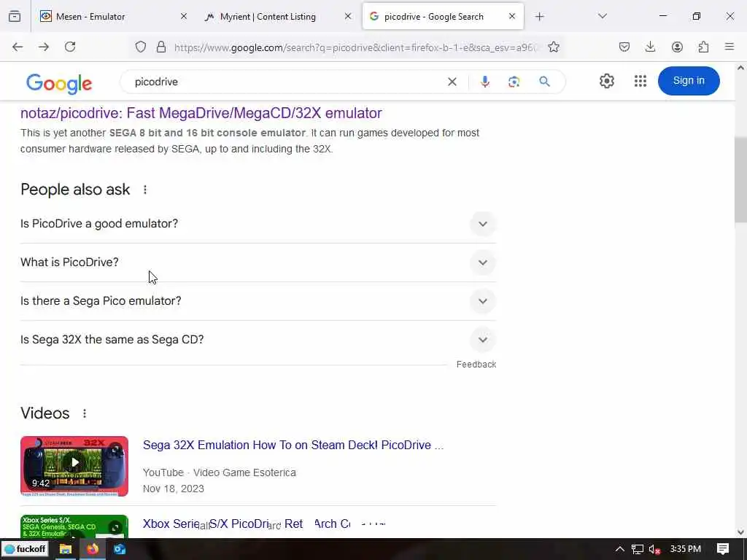Open Sega 32X Emulation Steam Deck video
Image resolution: width=747 pixels, height=560 pixels.
[x=293, y=446]
